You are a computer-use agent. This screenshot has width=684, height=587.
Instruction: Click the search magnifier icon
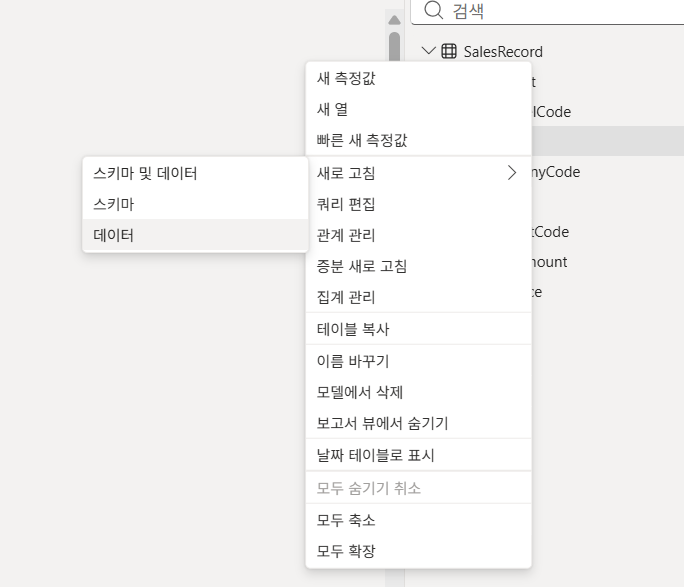pos(433,10)
